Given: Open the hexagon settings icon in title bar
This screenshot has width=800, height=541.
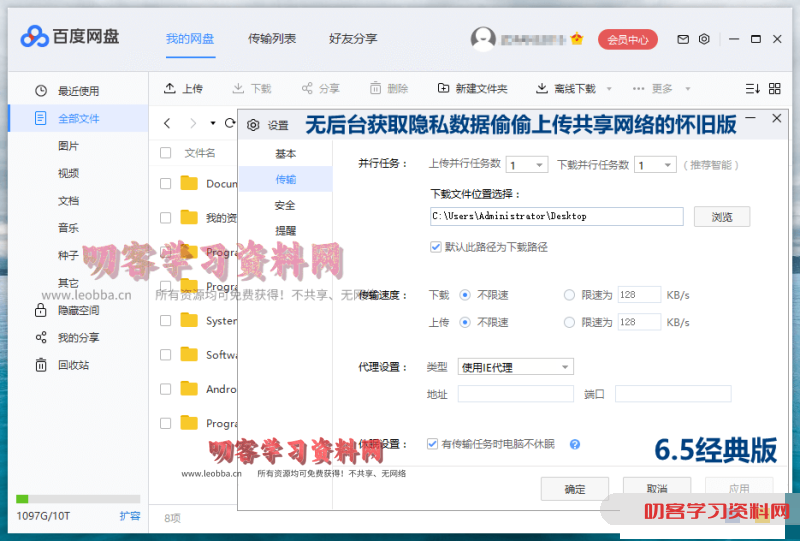Looking at the screenshot, I should pos(704,39).
